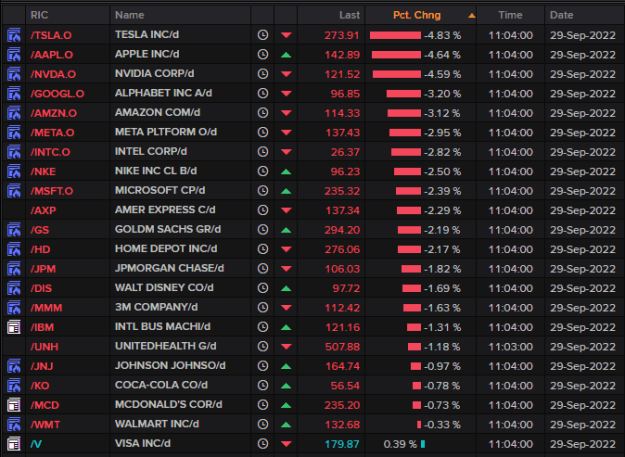625x457 pixels.
Task: Open the document icon for VISA INC
Action: pyautogui.click(x=14, y=444)
